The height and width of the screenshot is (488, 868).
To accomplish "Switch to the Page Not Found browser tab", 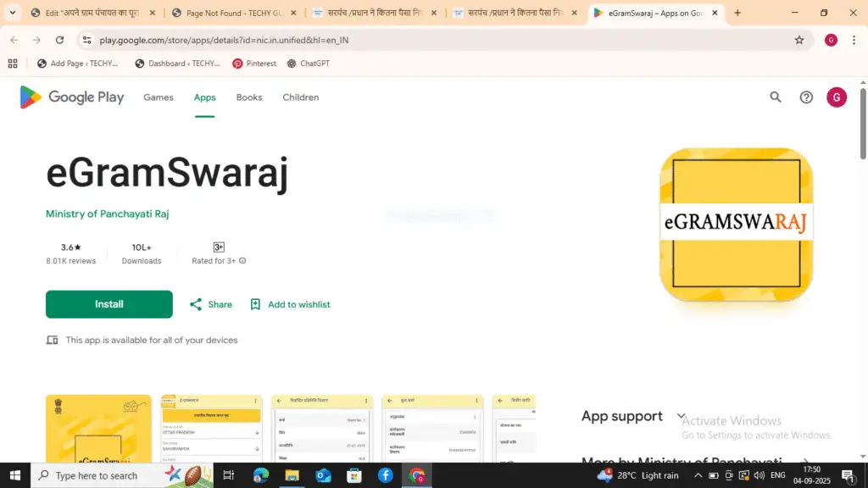I will 234,13.
